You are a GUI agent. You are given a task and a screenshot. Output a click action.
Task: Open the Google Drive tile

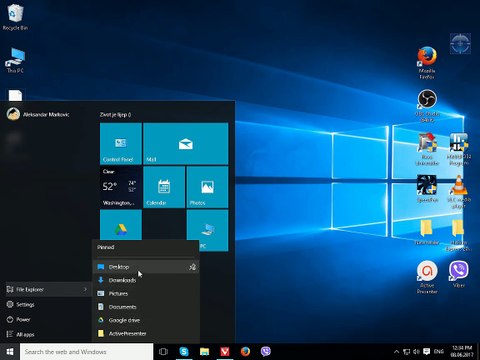[121, 225]
